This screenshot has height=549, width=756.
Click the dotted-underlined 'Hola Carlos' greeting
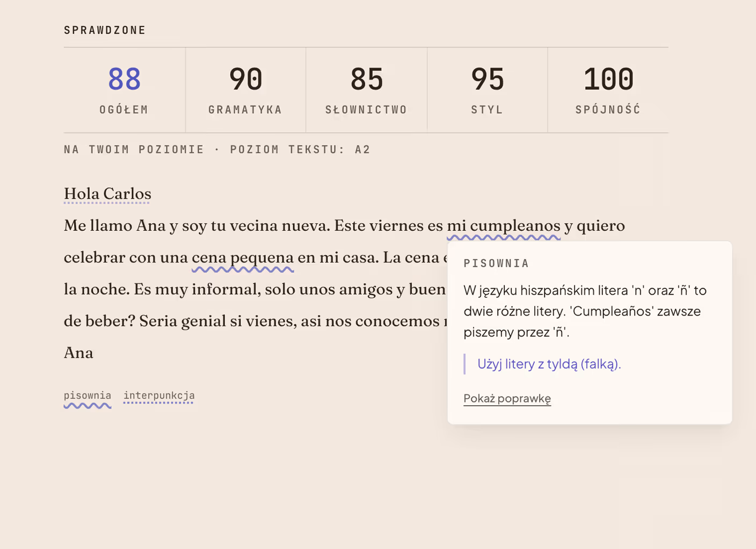click(107, 194)
